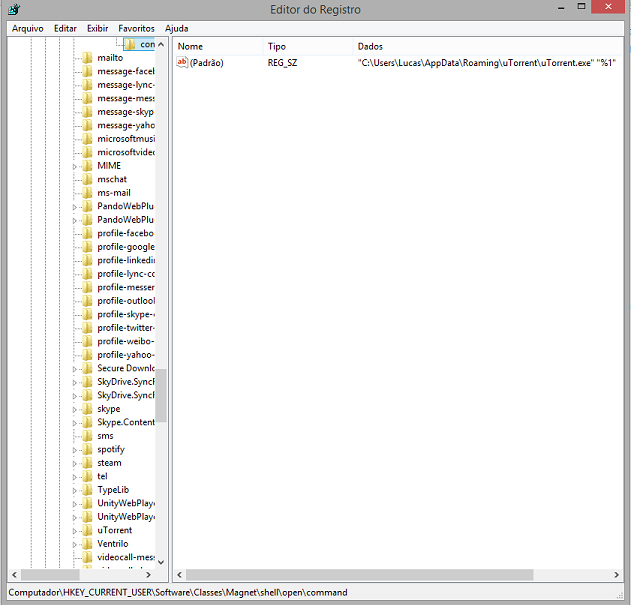Close the Editor do Registro window
This screenshot has width=631, height=605.
pos(608,6)
